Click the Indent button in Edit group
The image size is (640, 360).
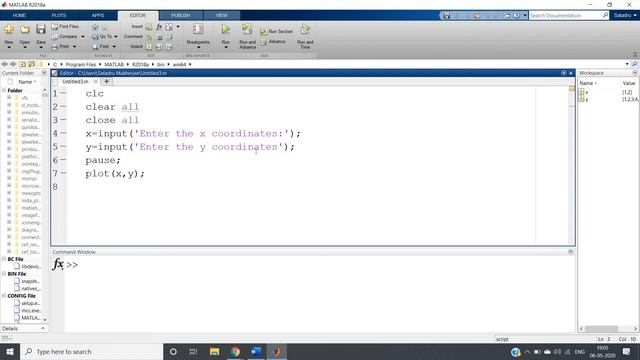click(x=137, y=47)
